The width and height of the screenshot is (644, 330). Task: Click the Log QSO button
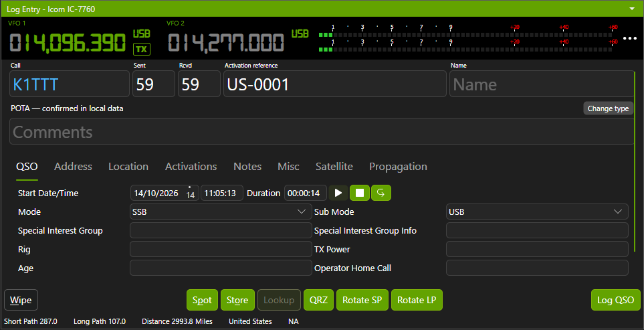point(616,300)
